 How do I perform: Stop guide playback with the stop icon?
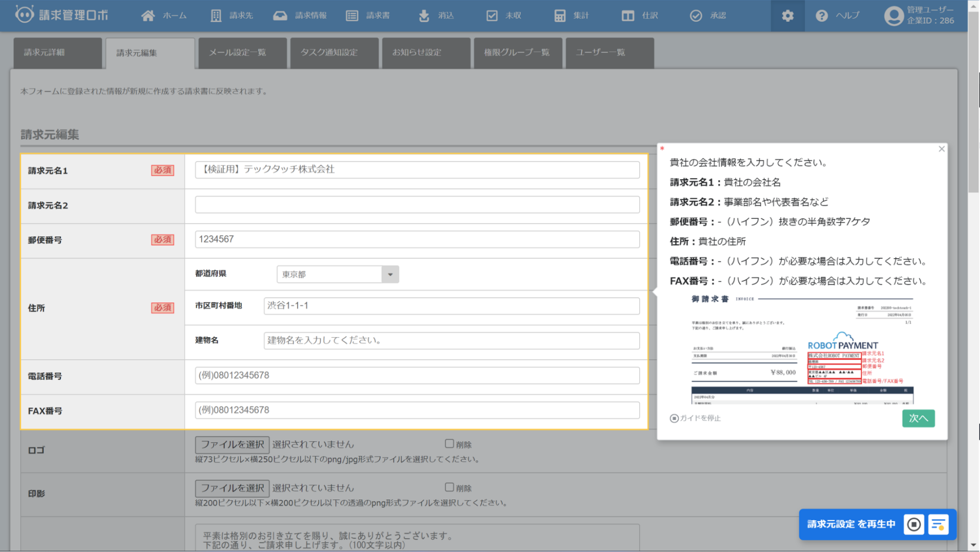pos(914,525)
